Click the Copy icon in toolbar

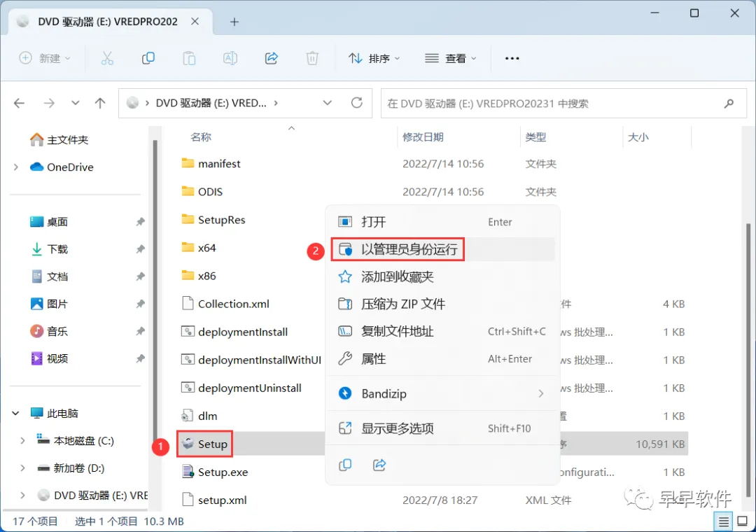coord(148,58)
